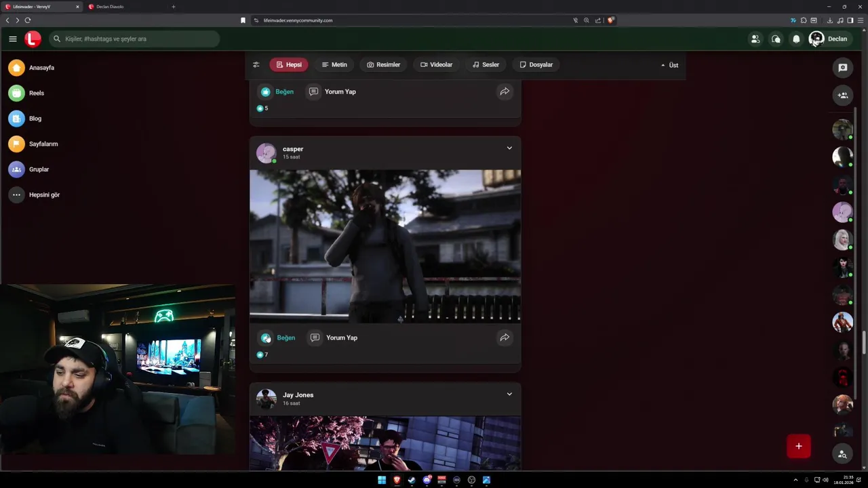
Task: Open the browser extensions puzzle icon
Action: tap(804, 20)
